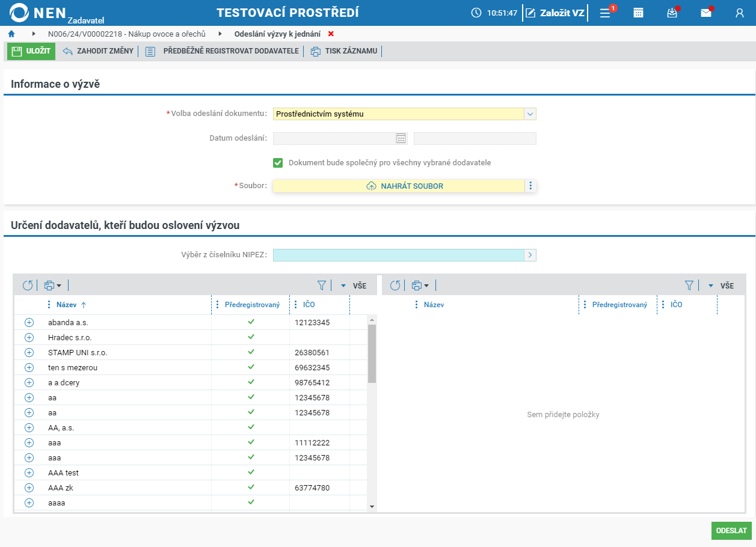Open the right table print dropdown
The image size is (756, 547).
click(420, 286)
